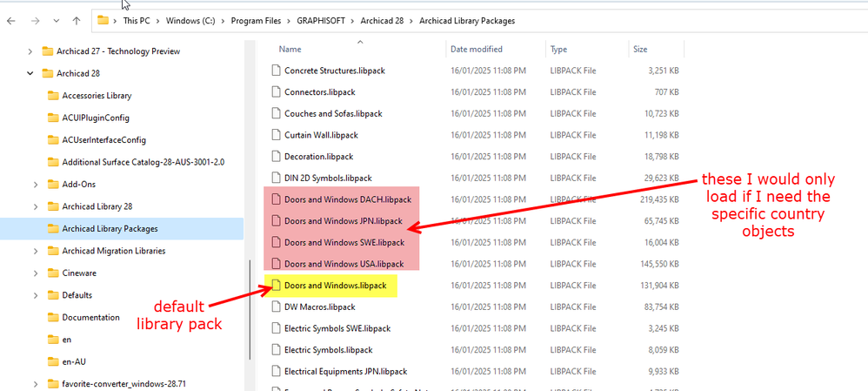Click the folder icon in address bar
868x391 pixels.
103,21
